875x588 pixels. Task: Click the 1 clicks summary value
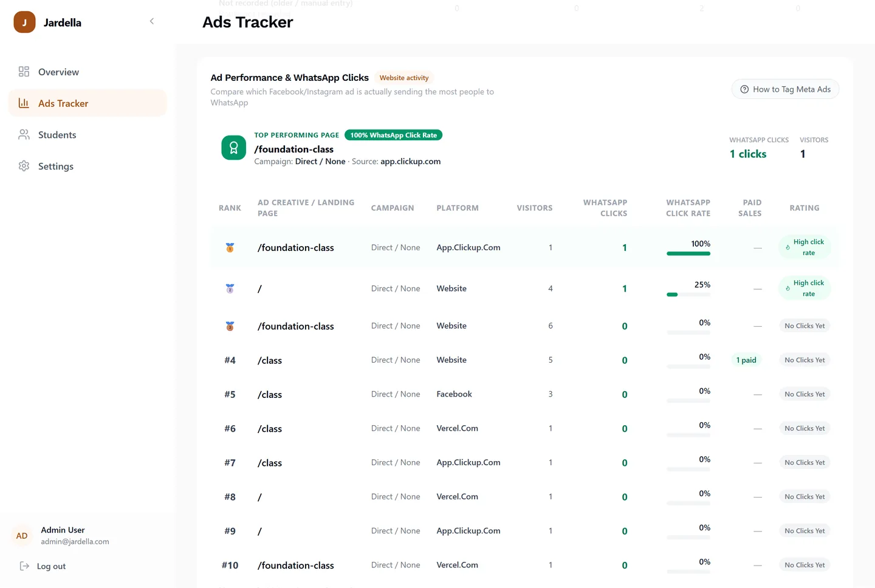tap(748, 154)
